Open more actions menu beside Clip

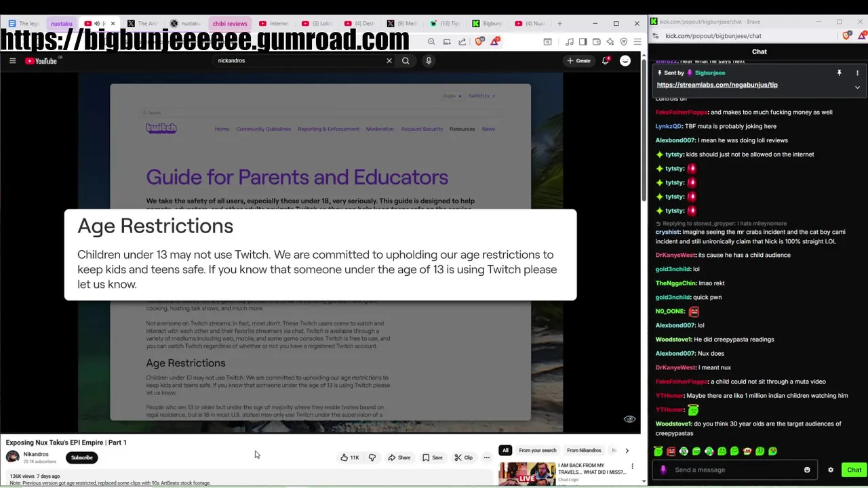click(x=487, y=457)
